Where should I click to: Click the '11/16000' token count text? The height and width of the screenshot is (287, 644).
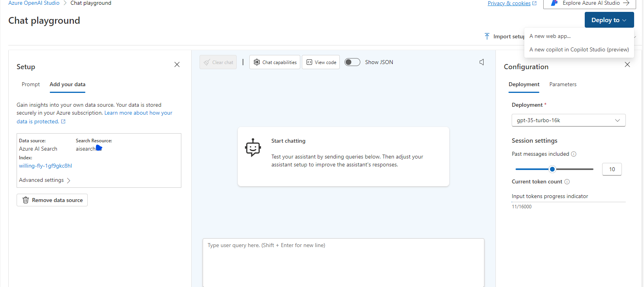coord(522,207)
